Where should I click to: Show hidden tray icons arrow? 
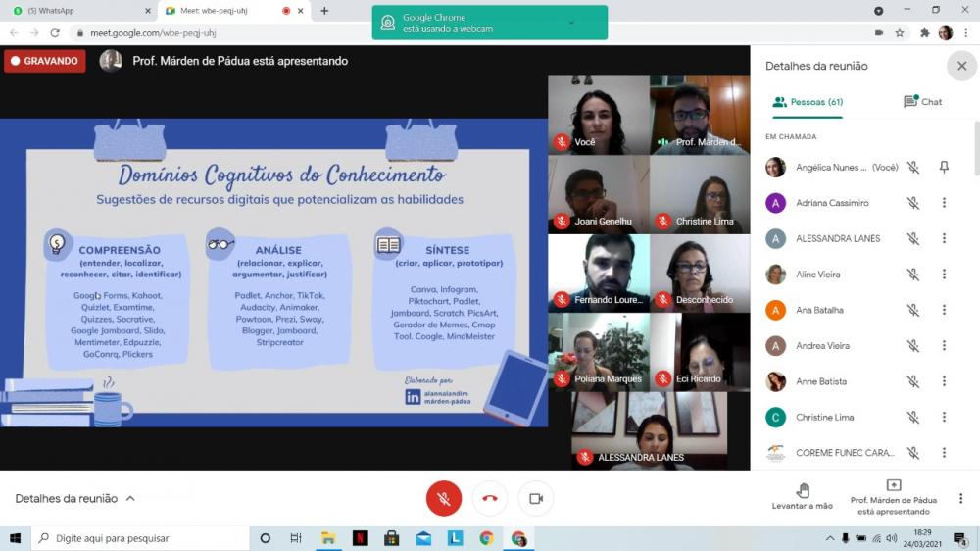830,538
